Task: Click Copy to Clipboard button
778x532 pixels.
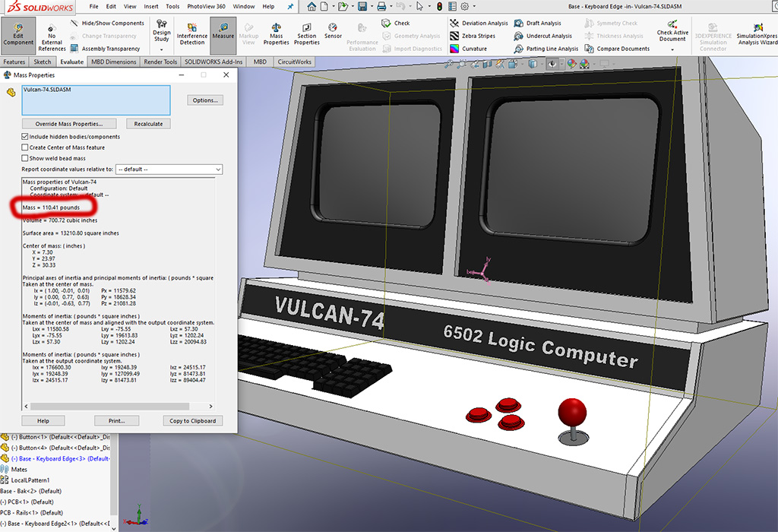Action: click(192, 420)
